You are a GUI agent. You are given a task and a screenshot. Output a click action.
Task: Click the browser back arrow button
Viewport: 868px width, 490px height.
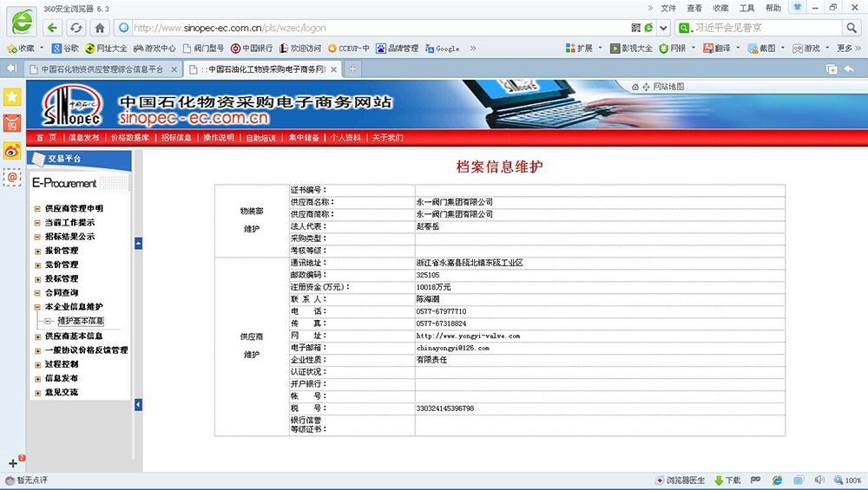point(53,27)
